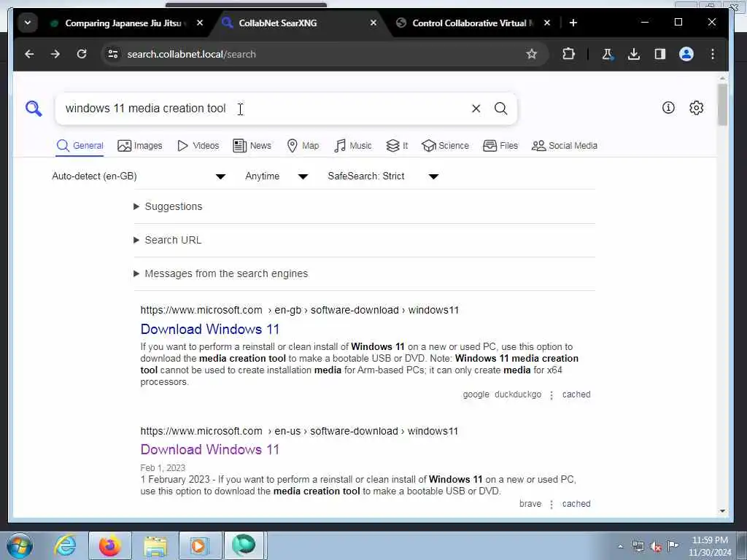This screenshot has width=747, height=560.
Task: Click the browser address bar URL
Action: (192, 54)
